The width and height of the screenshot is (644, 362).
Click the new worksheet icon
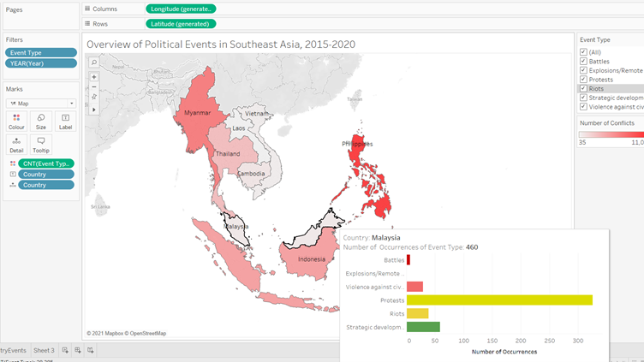coord(65,351)
